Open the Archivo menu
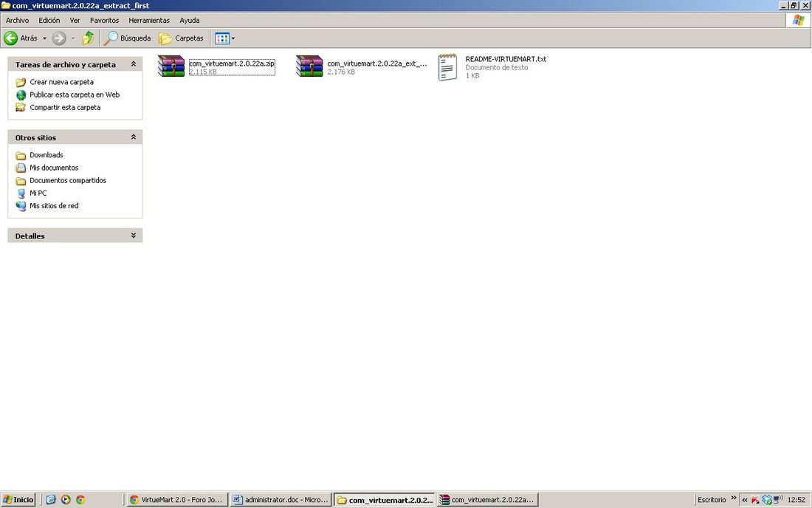 17,20
